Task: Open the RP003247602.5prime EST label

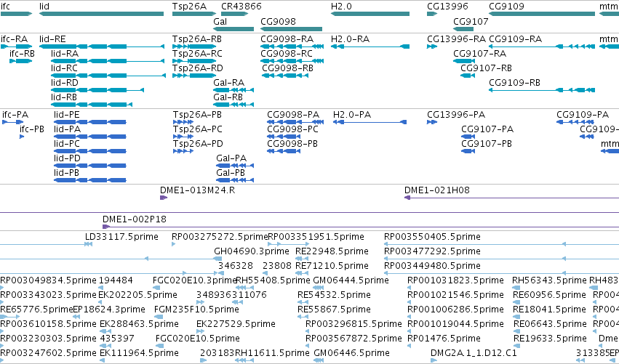Action: (48, 353)
